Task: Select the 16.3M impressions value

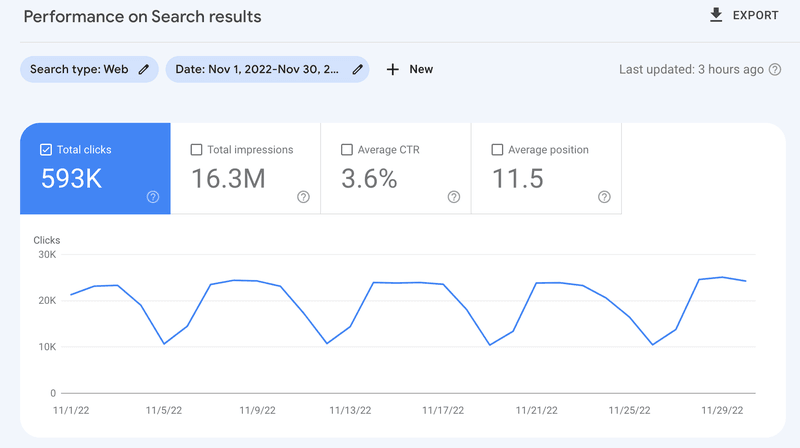Action: coord(228,179)
